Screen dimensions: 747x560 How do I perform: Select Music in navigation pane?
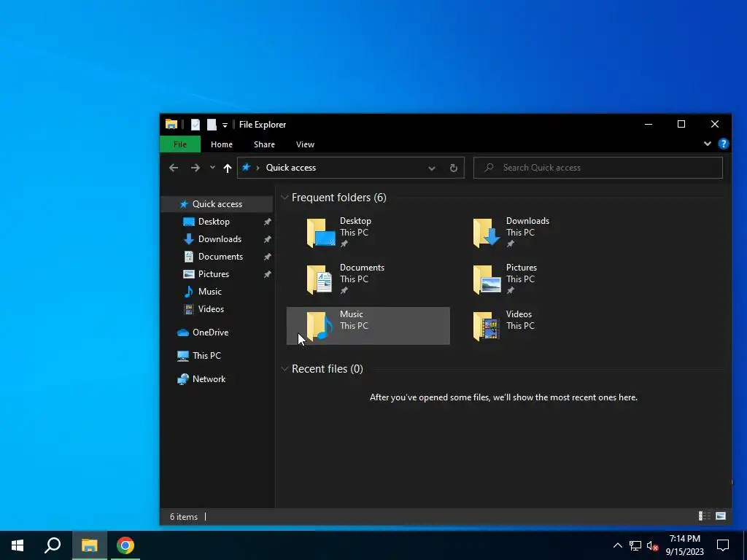[x=209, y=292]
